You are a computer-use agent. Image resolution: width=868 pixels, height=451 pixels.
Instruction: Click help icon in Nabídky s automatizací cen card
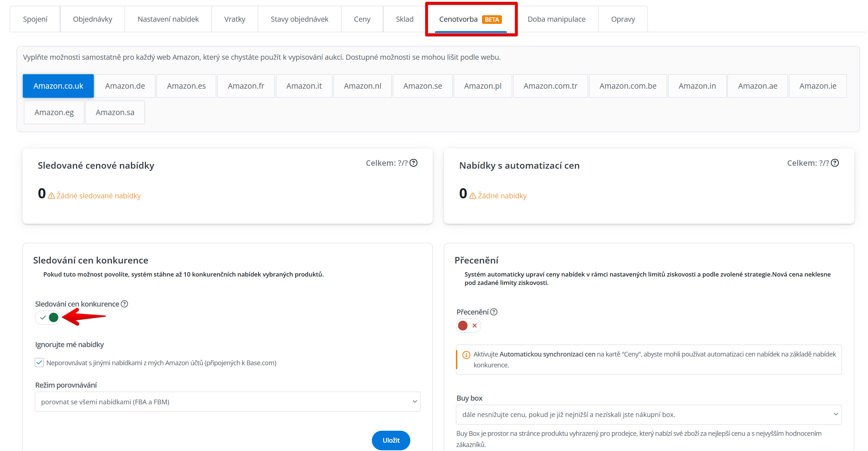835,163
